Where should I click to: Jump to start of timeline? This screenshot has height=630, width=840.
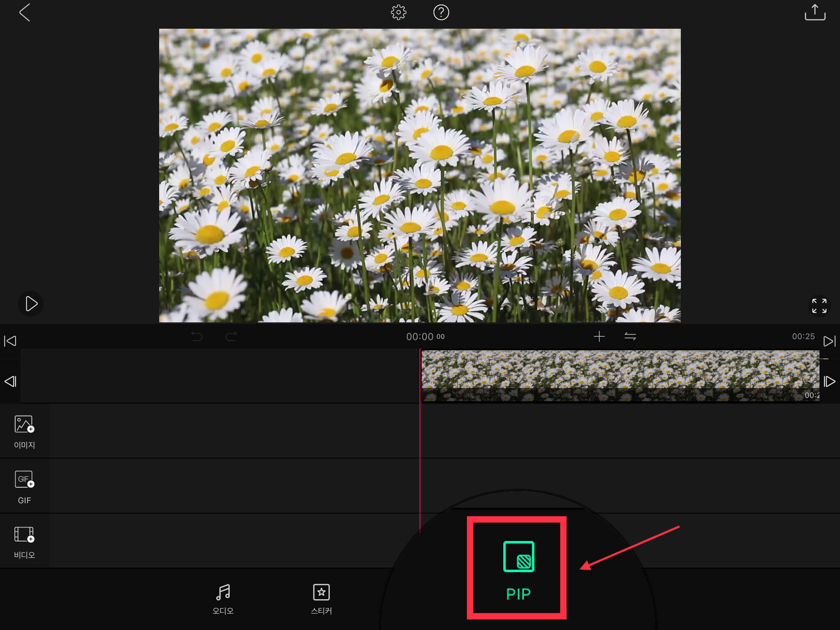pyautogui.click(x=10, y=341)
